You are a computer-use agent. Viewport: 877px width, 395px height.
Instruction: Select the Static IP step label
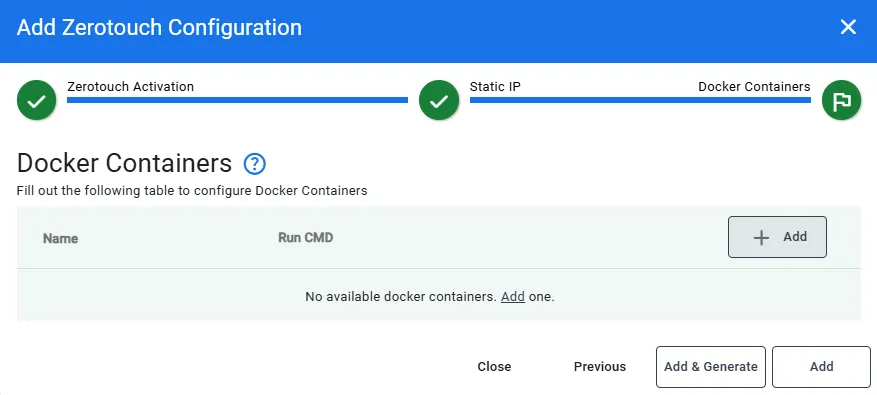point(495,87)
